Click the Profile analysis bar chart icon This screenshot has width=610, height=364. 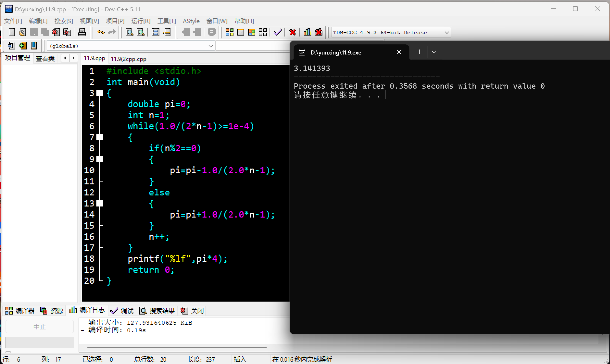tap(307, 32)
